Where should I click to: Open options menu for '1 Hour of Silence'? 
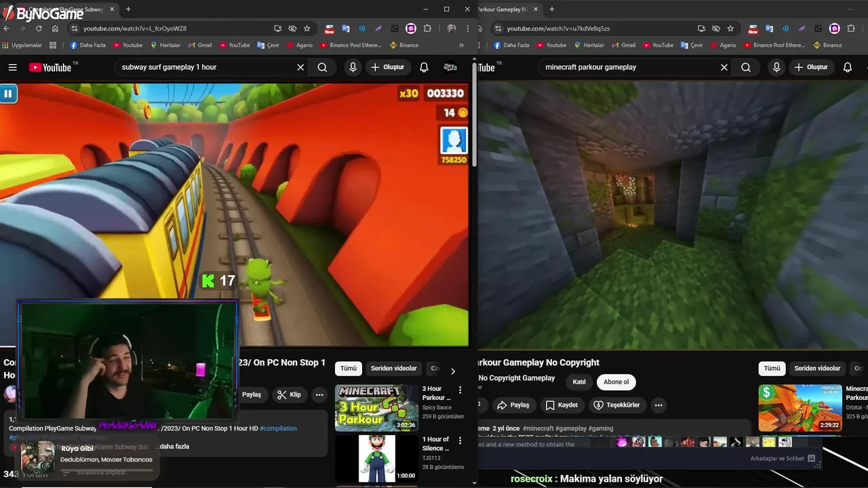pos(460,441)
